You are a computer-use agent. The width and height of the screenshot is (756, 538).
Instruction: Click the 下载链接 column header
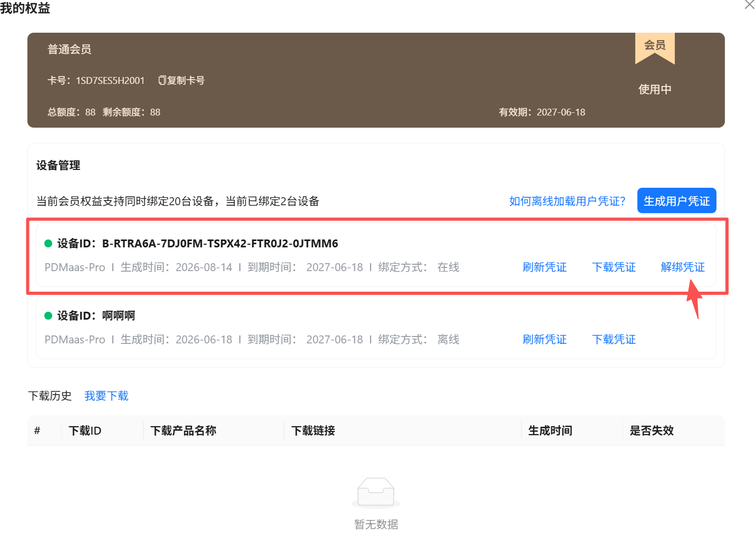click(x=313, y=430)
